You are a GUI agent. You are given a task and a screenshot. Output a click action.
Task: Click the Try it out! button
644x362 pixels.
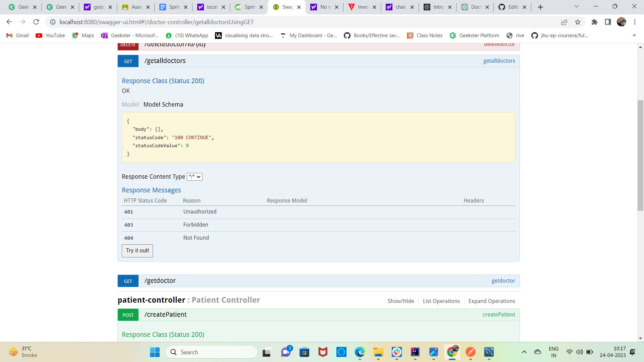tap(137, 251)
